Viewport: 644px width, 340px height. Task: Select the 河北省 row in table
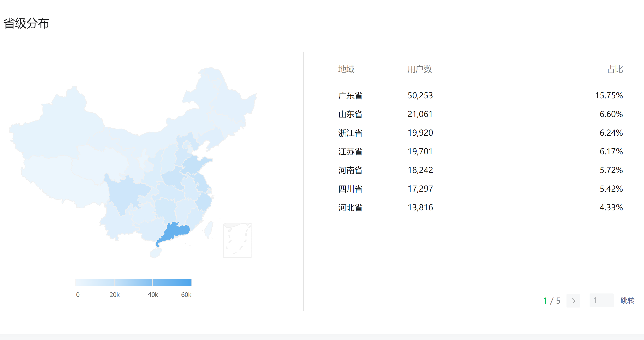click(350, 208)
